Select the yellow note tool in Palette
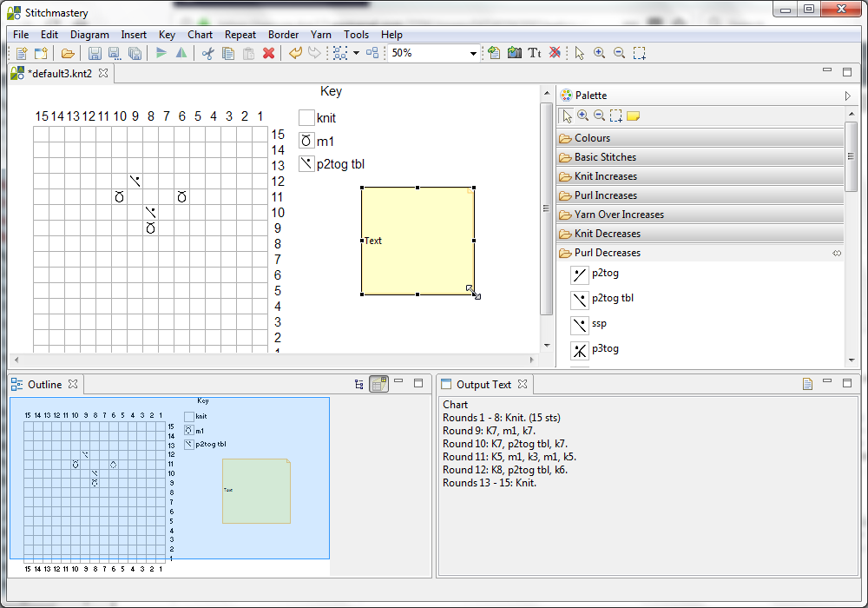Image resolution: width=868 pixels, height=608 pixels. tap(633, 116)
